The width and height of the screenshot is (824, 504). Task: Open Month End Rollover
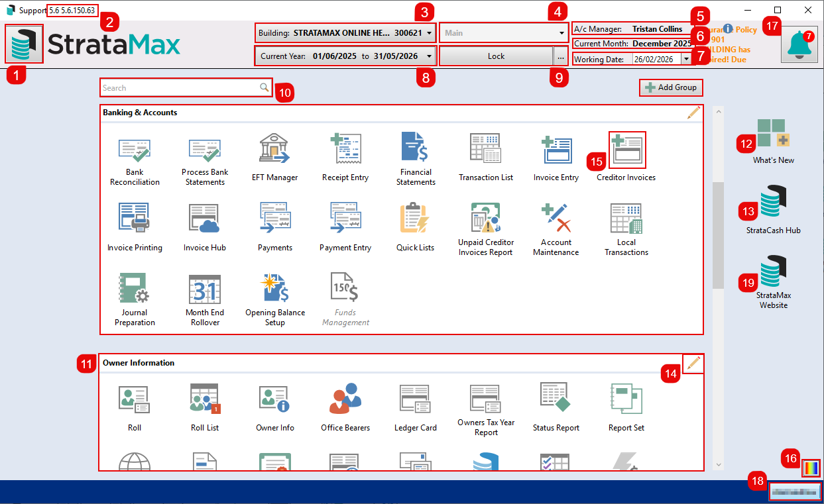tap(205, 301)
